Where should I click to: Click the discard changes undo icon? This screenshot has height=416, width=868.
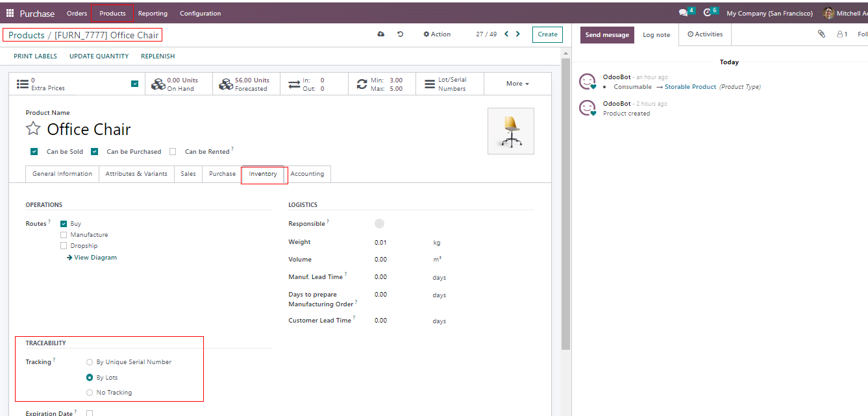tap(401, 34)
